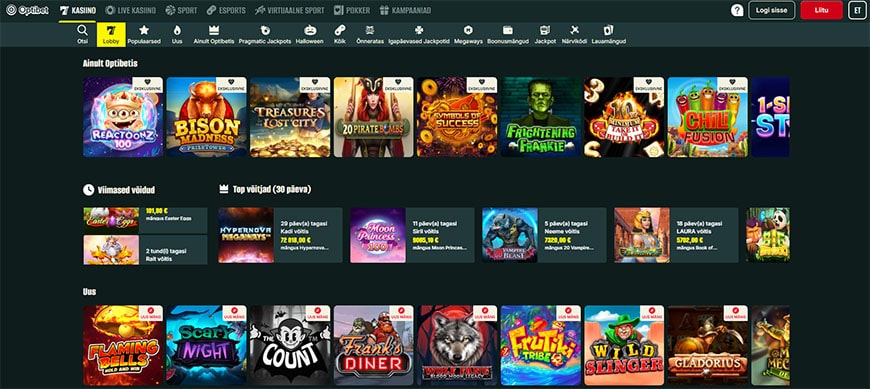Open the Frightening Frankie game
870x389 pixels.
click(540, 117)
